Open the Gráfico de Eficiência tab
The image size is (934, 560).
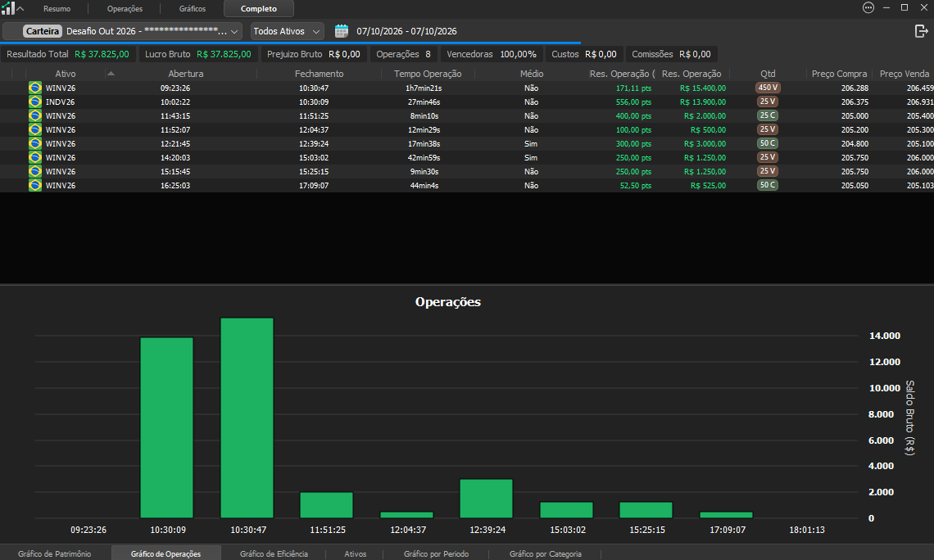coord(274,553)
